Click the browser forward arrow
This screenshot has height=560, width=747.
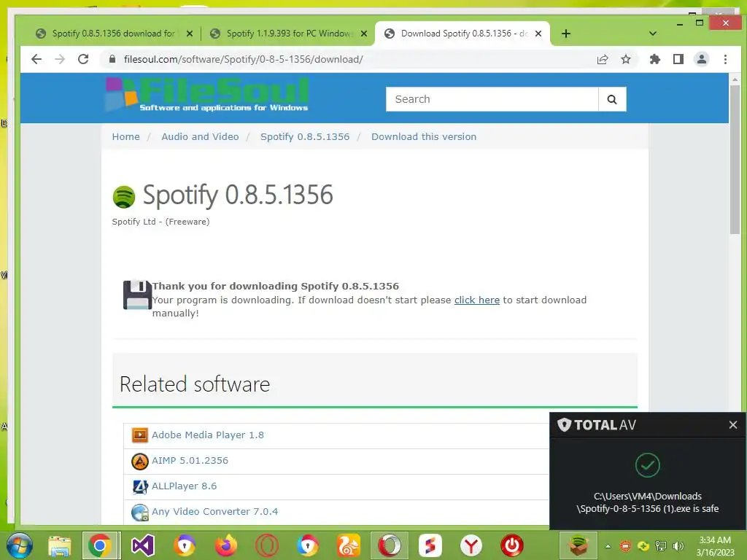(x=60, y=59)
